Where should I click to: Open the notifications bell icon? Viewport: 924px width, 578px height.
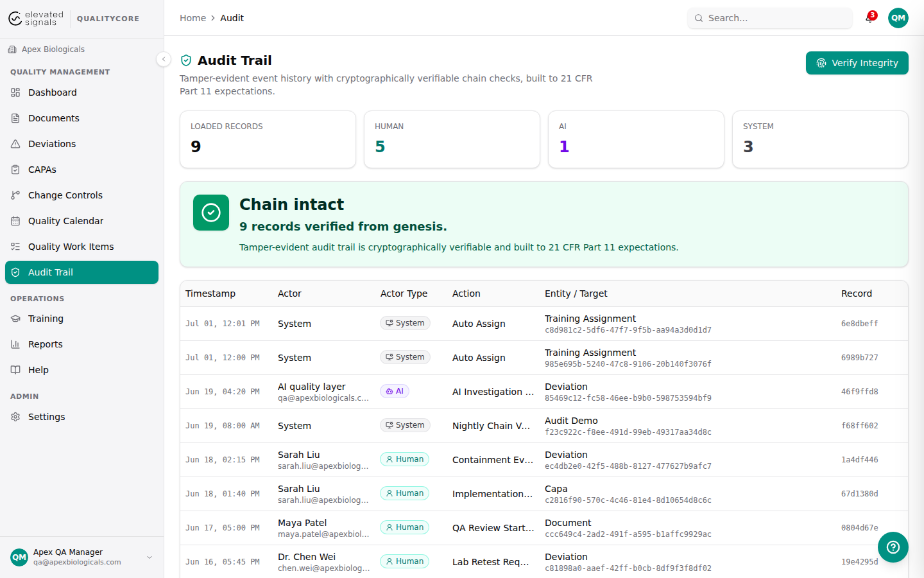(x=869, y=18)
